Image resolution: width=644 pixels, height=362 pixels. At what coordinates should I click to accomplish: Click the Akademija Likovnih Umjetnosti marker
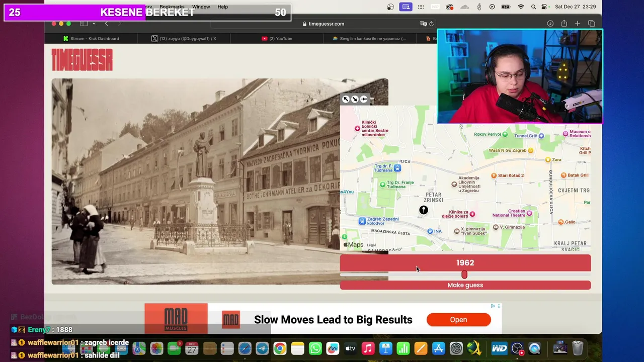coord(454,184)
